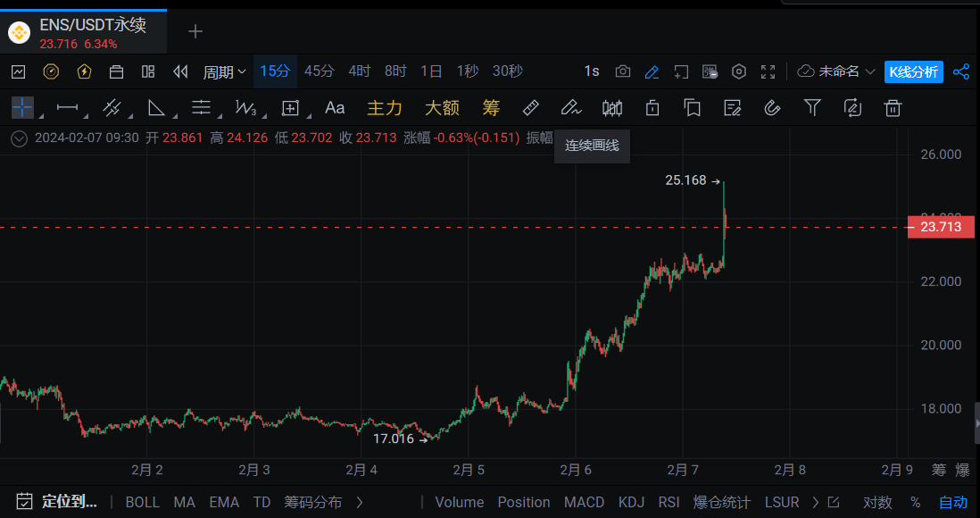Expand the 未命名 layout dropdown
This screenshot has width=980, height=518.
click(x=837, y=71)
